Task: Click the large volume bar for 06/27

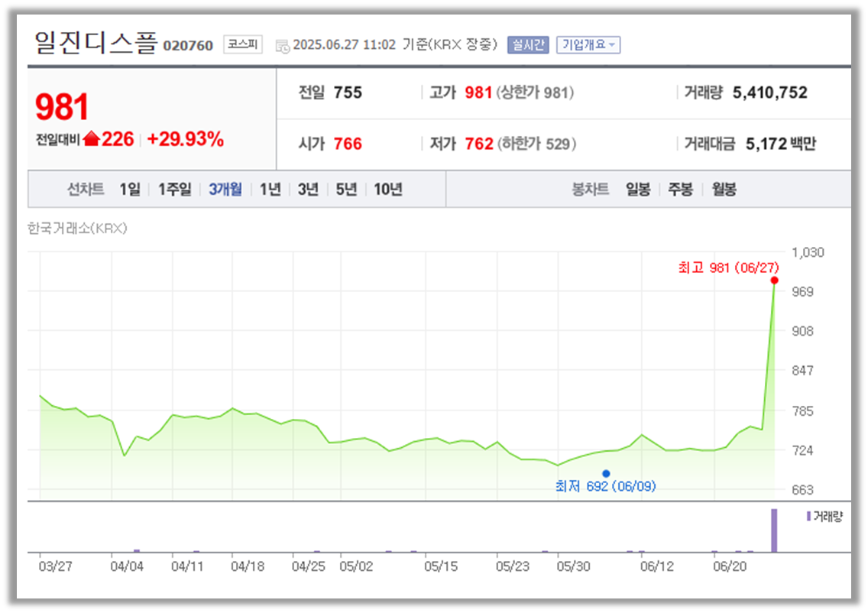Action: pyautogui.click(x=775, y=530)
